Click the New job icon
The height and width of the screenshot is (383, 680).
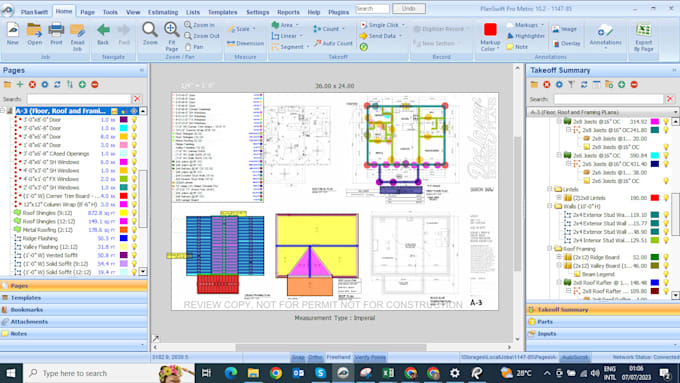coord(13,34)
